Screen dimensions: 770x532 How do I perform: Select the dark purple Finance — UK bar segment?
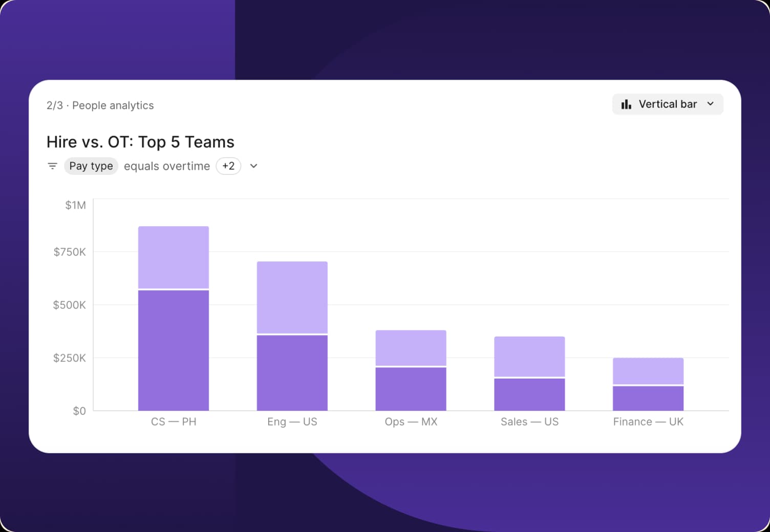click(x=648, y=398)
